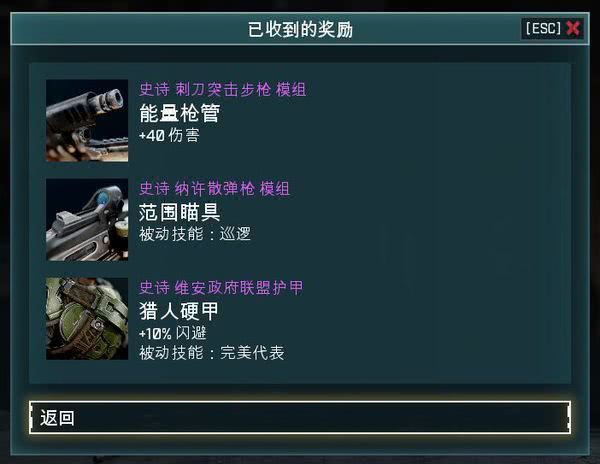Close the rewards dialog with red X

[573, 28]
